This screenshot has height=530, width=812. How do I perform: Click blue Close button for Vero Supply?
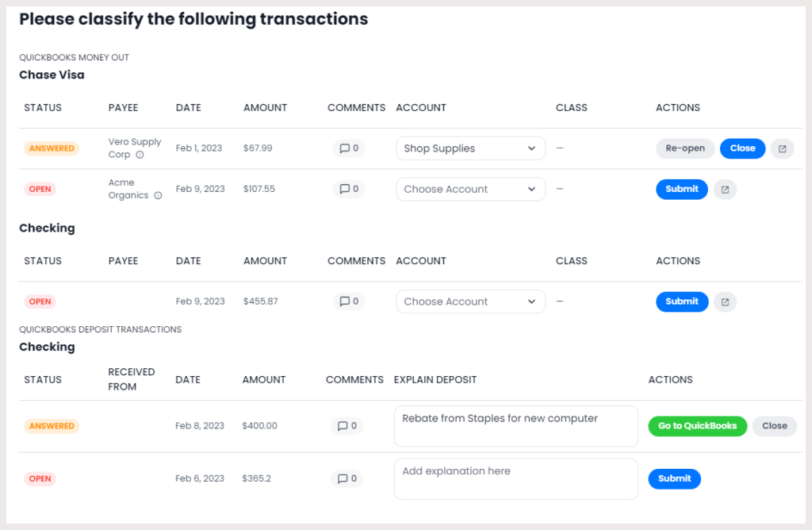click(x=742, y=148)
